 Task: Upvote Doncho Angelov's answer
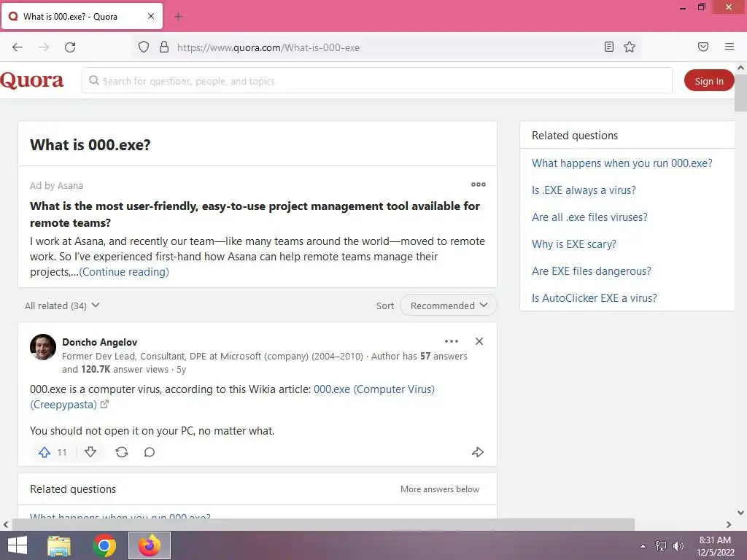pyautogui.click(x=52, y=452)
